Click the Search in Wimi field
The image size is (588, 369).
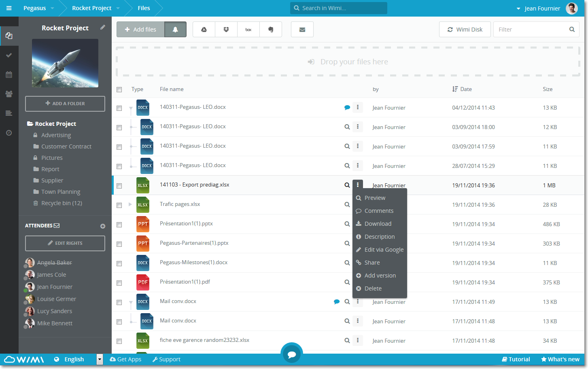(339, 8)
